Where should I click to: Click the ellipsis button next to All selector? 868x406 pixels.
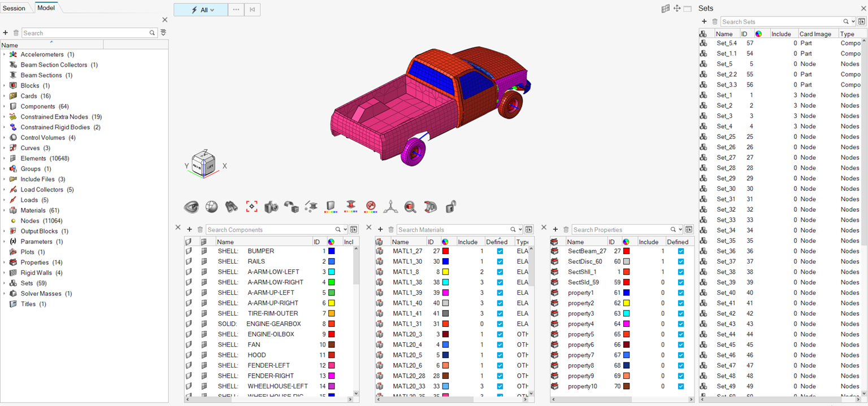(x=236, y=10)
